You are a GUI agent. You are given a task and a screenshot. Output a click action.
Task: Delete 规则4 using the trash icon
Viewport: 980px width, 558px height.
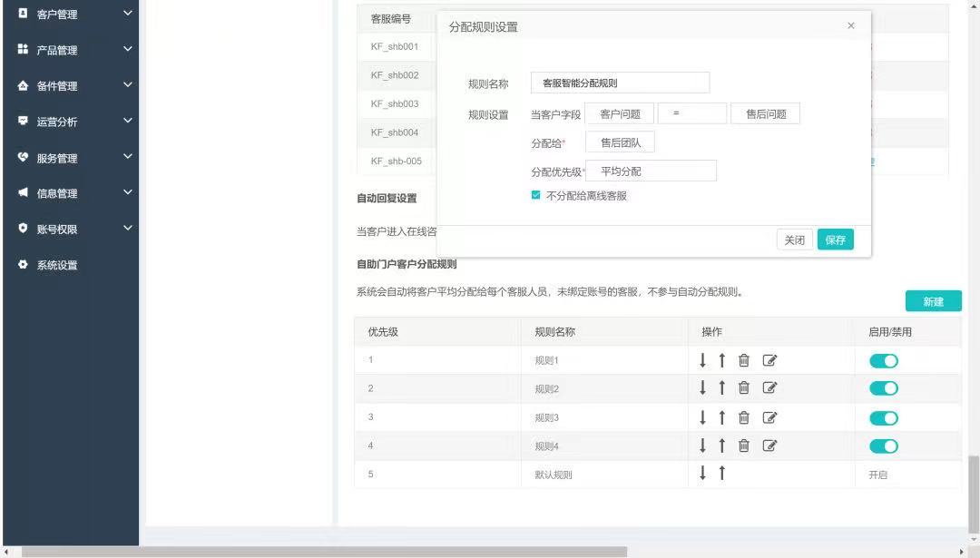coord(744,445)
